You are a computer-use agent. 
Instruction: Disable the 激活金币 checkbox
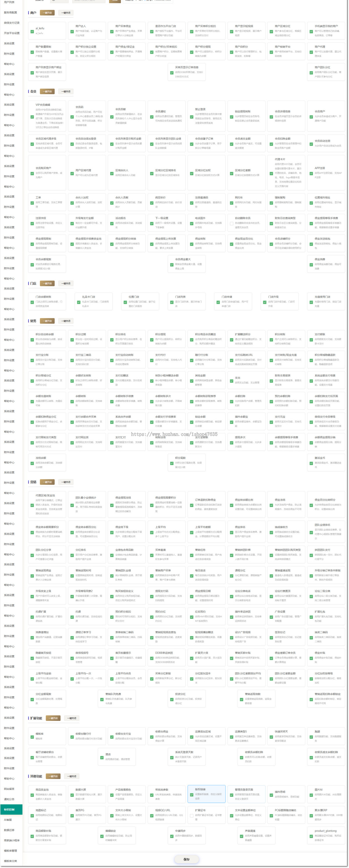311,463
